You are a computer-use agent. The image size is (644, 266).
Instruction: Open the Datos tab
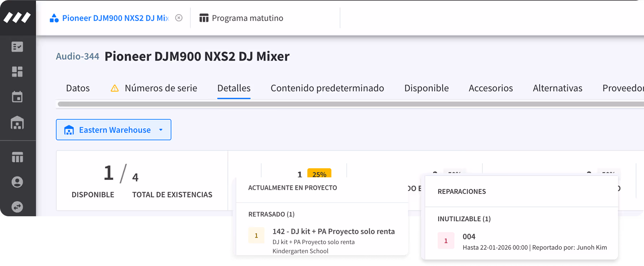pos(78,88)
